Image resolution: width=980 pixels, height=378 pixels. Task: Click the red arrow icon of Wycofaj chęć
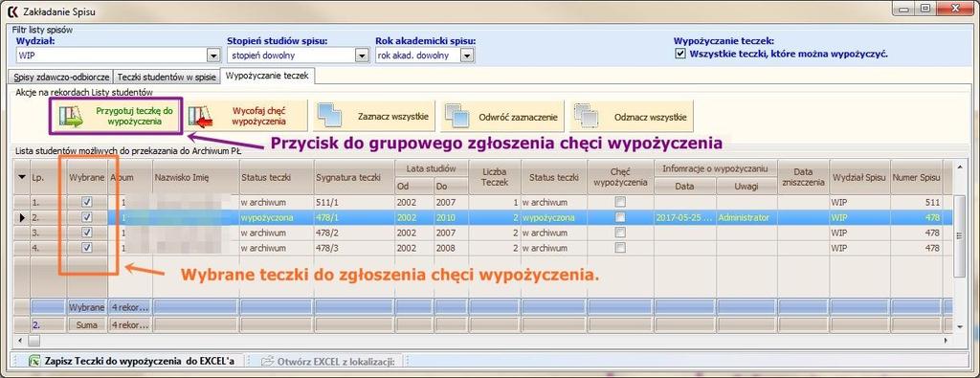201,116
